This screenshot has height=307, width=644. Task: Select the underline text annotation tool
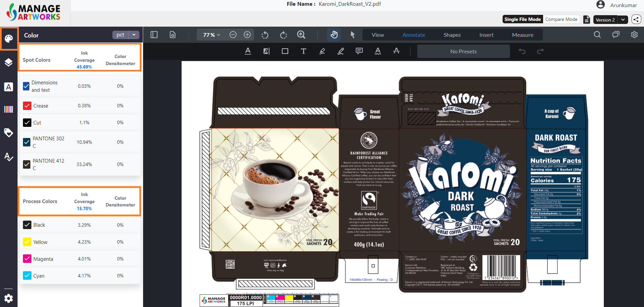pyautogui.click(x=248, y=51)
